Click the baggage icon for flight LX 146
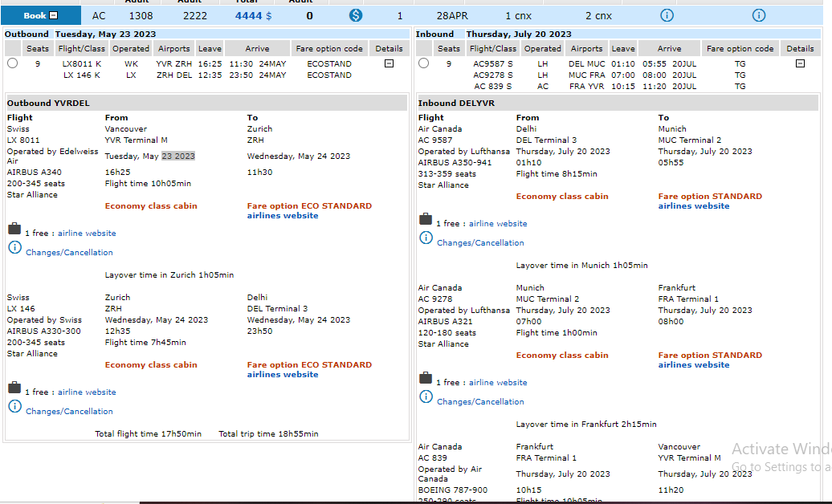The width and height of the screenshot is (832, 504). pos(14,388)
